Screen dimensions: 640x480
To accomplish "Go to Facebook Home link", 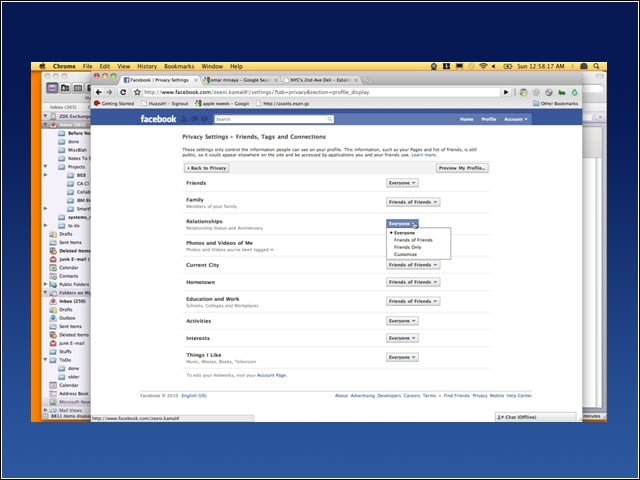I will (467, 119).
